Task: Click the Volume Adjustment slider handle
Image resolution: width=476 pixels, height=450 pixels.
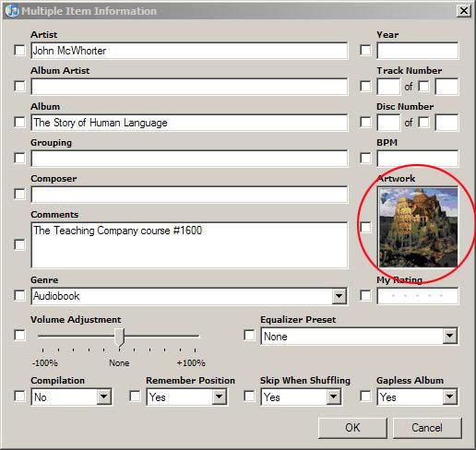Action: (x=119, y=337)
